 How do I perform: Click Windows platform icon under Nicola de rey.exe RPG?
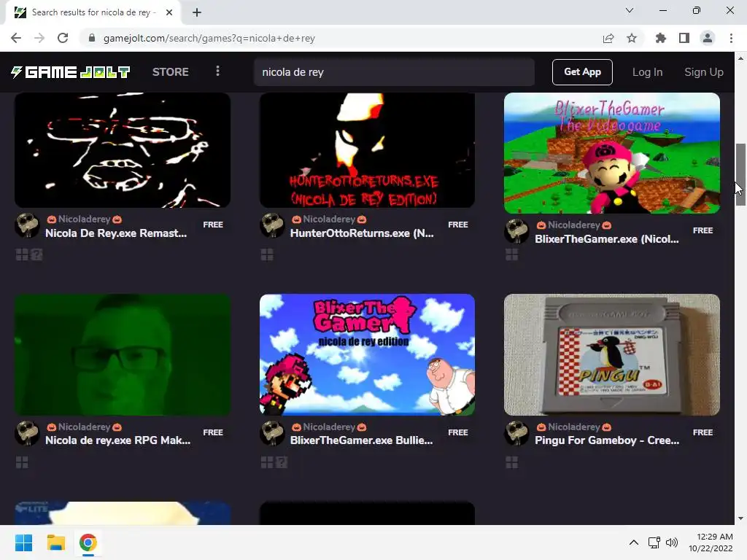pos(22,462)
